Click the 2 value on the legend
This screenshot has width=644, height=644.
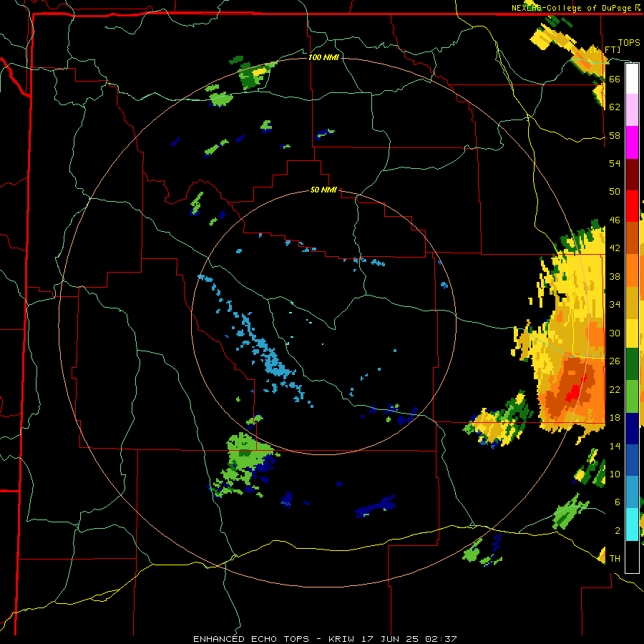618,531
